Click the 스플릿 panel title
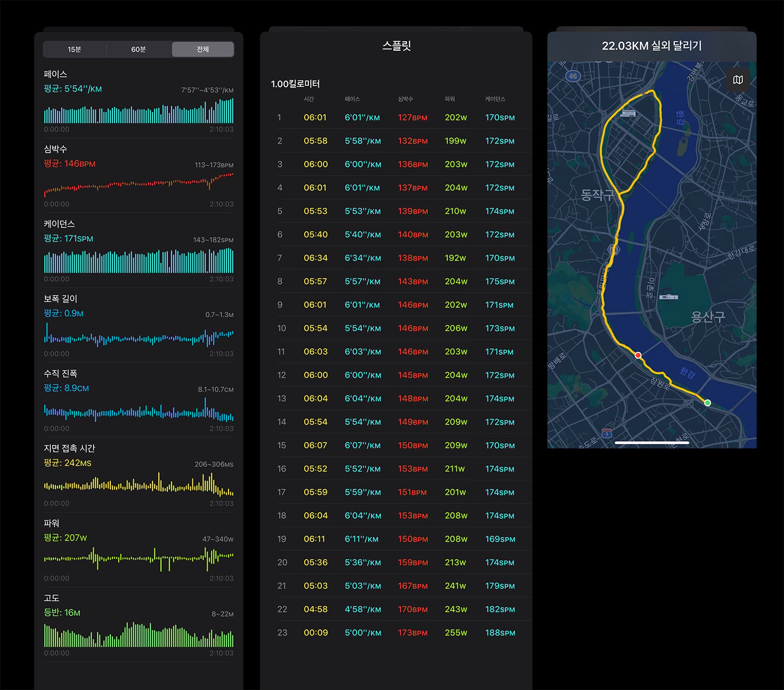This screenshot has width=784, height=690. tap(397, 46)
